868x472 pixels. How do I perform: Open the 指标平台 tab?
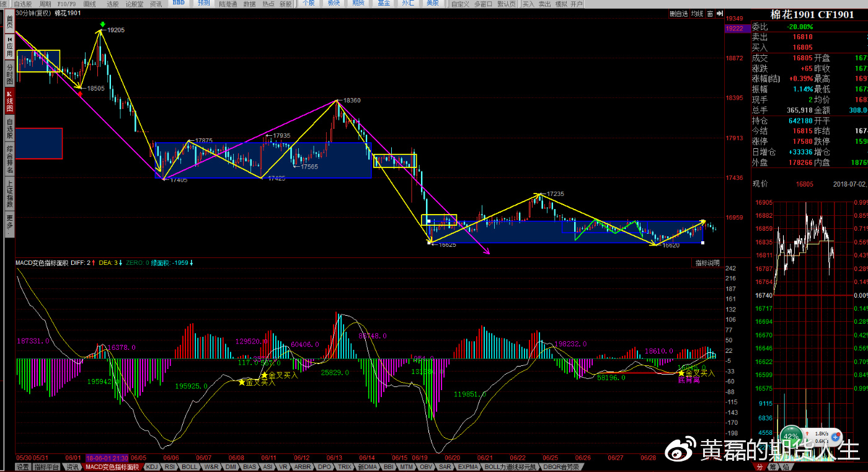coord(47,467)
